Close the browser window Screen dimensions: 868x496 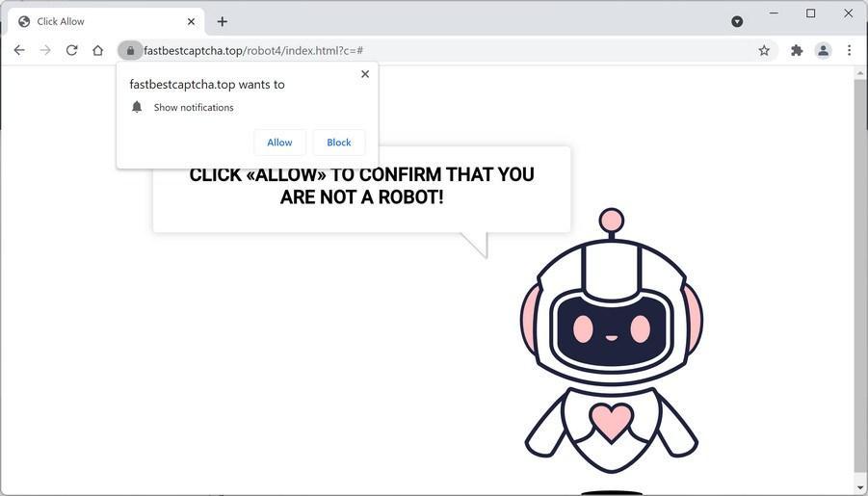tap(848, 13)
